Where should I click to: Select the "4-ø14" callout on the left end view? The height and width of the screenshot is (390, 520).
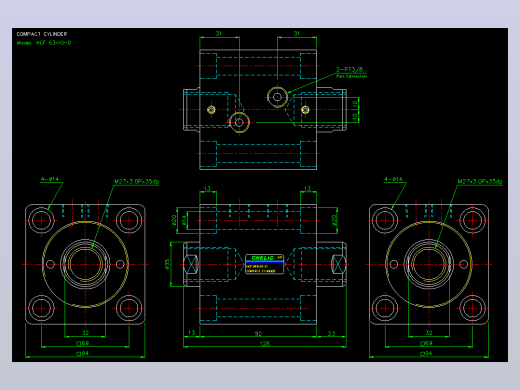(x=50, y=179)
